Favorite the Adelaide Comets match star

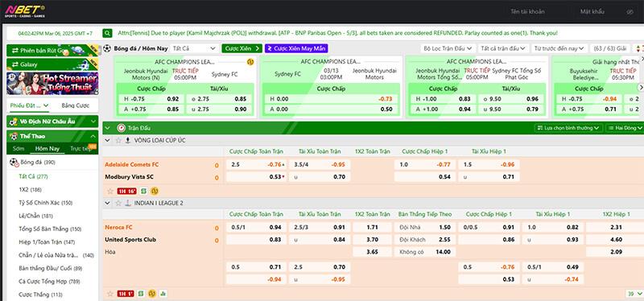[x=109, y=191]
